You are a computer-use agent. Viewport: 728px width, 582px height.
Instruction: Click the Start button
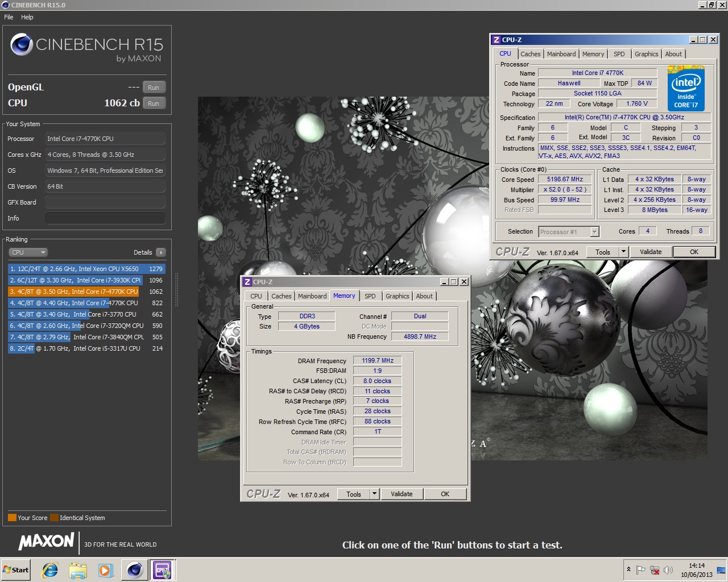15,569
